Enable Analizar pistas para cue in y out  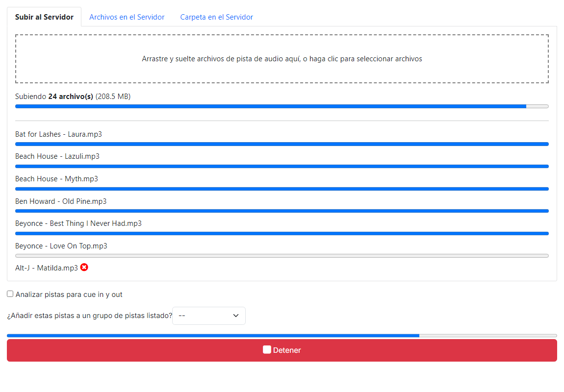(10, 294)
